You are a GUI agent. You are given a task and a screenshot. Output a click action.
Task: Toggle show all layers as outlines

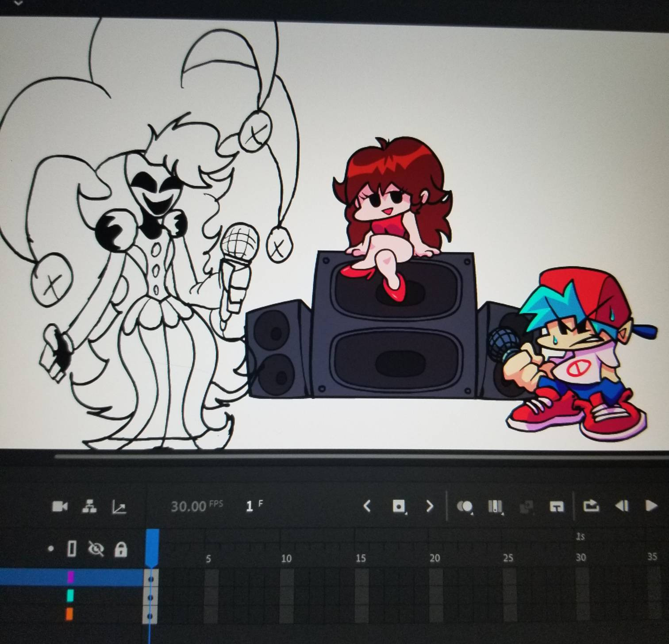pyautogui.click(x=72, y=549)
